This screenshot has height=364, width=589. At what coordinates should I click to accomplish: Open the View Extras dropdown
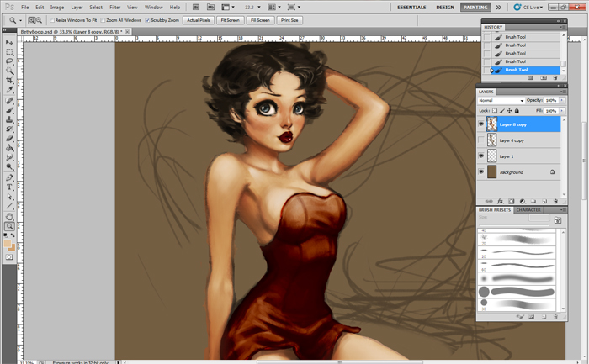click(x=228, y=7)
